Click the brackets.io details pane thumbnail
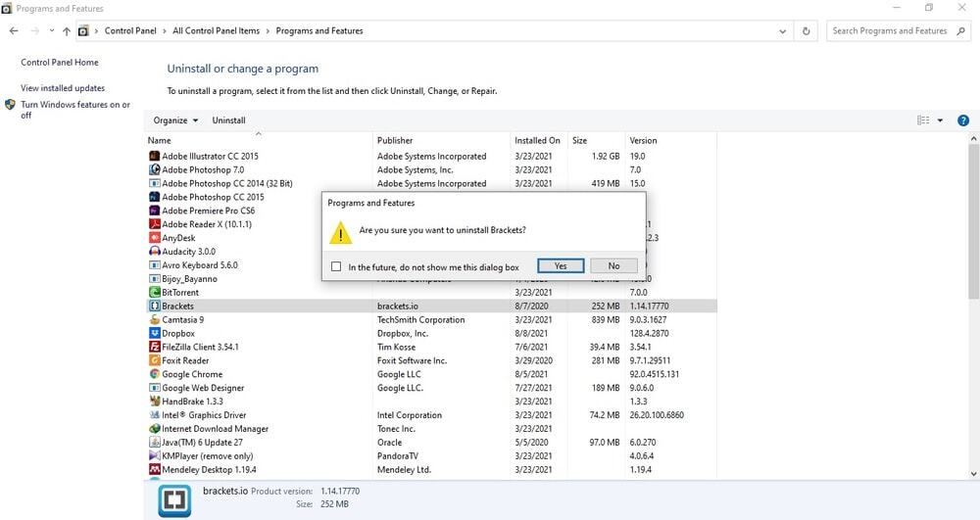 (x=174, y=500)
